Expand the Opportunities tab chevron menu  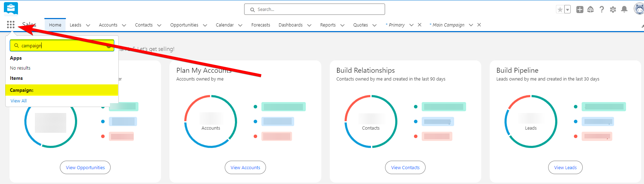205,25
